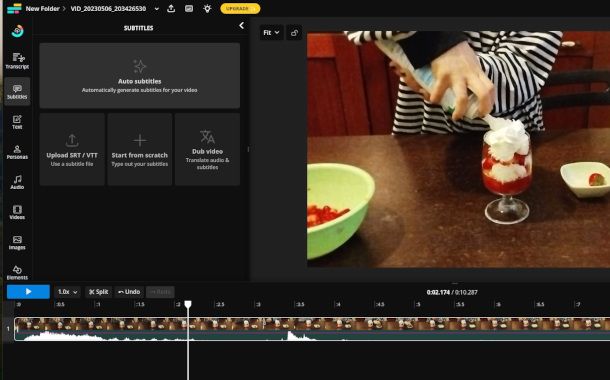610x380 pixels.
Task: Click the video preview canvas
Action: tap(458, 149)
